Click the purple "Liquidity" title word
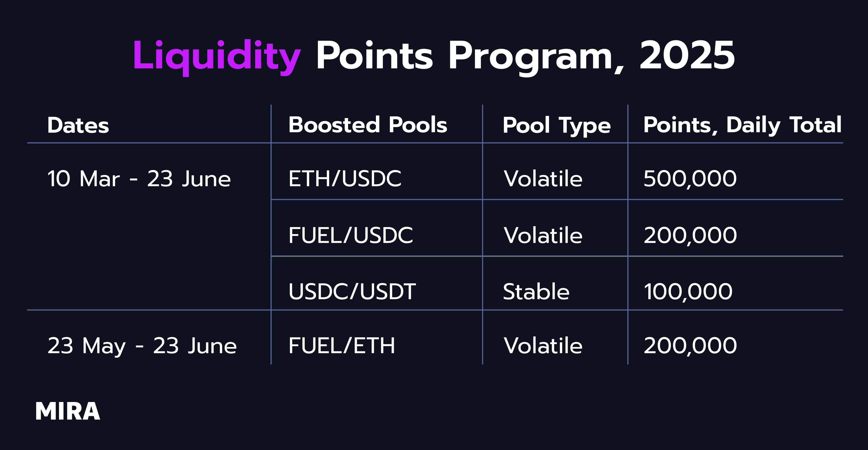The width and height of the screenshot is (868, 450). pos(217,56)
